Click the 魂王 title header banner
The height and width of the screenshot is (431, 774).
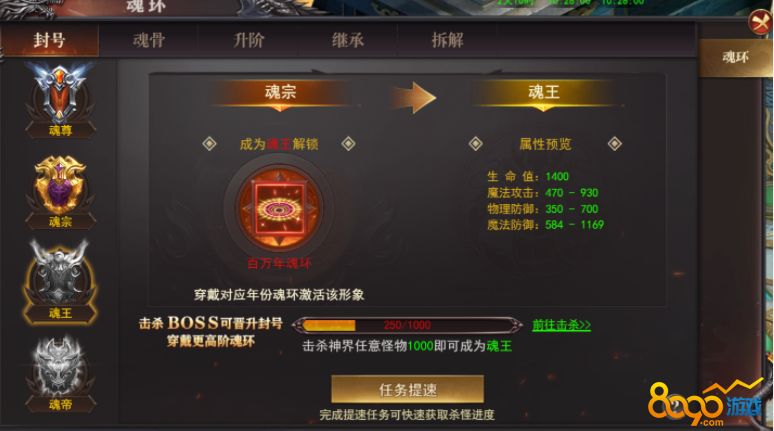pyautogui.click(x=543, y=92)
